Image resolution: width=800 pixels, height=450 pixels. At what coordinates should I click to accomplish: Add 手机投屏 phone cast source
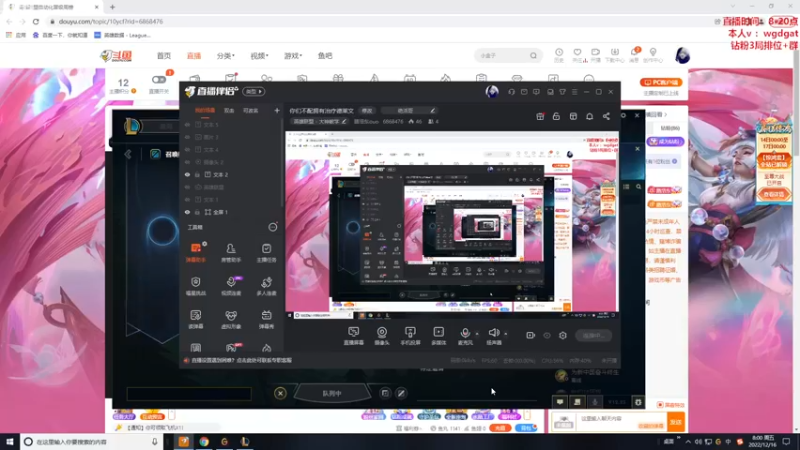point(410,336)
